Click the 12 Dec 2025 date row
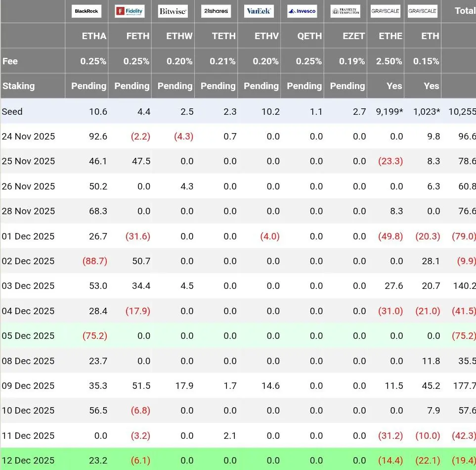 coord(238,460)
